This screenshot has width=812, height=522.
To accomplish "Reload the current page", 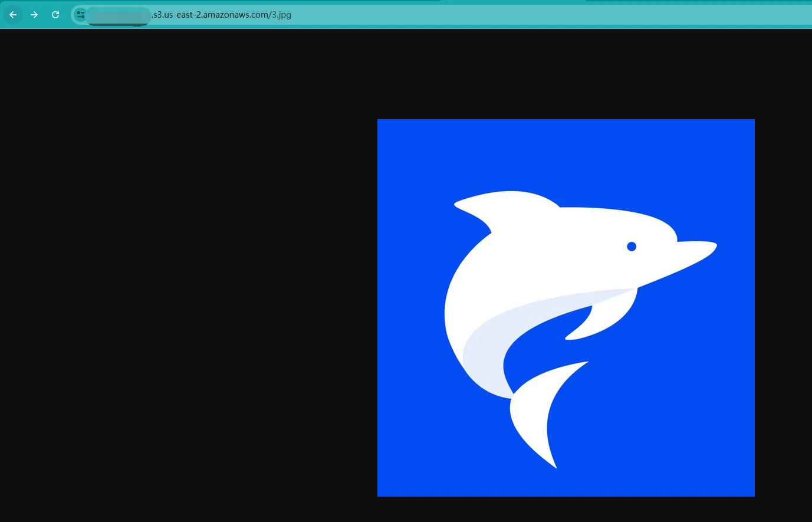I will [x=55, y=15].
